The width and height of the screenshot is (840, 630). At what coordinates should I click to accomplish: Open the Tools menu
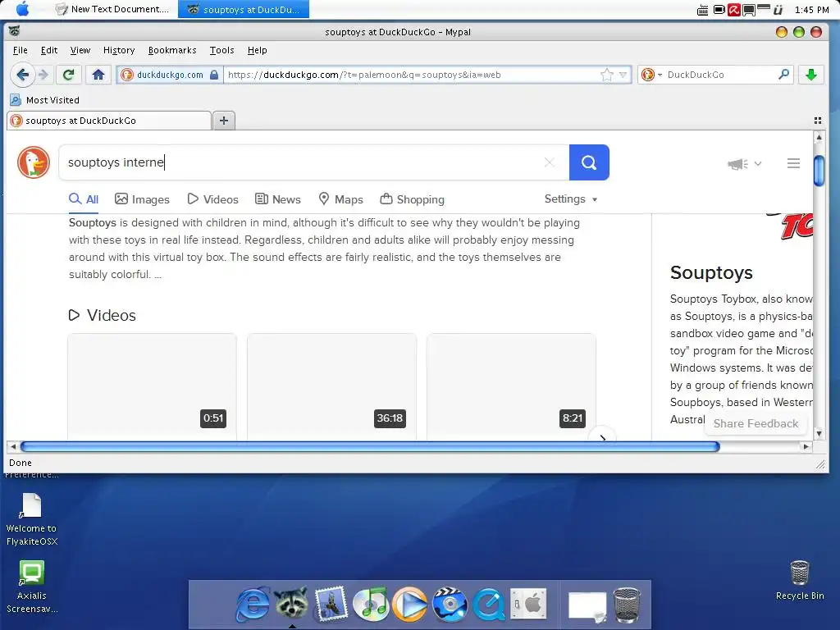coord(221,50)
